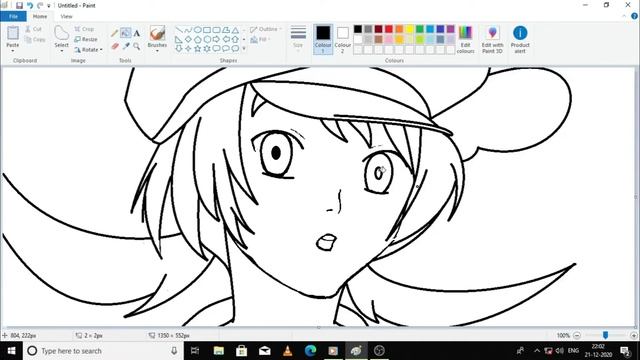Click the Save icon in quick access toolbar

point(19,5)
